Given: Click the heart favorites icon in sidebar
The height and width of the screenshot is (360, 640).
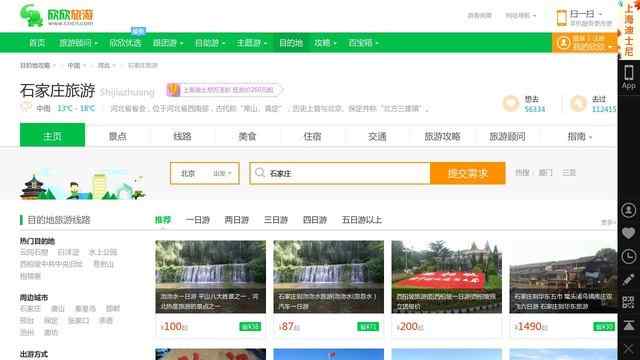Looking at the screenshot, I should (x=629, y=233).
